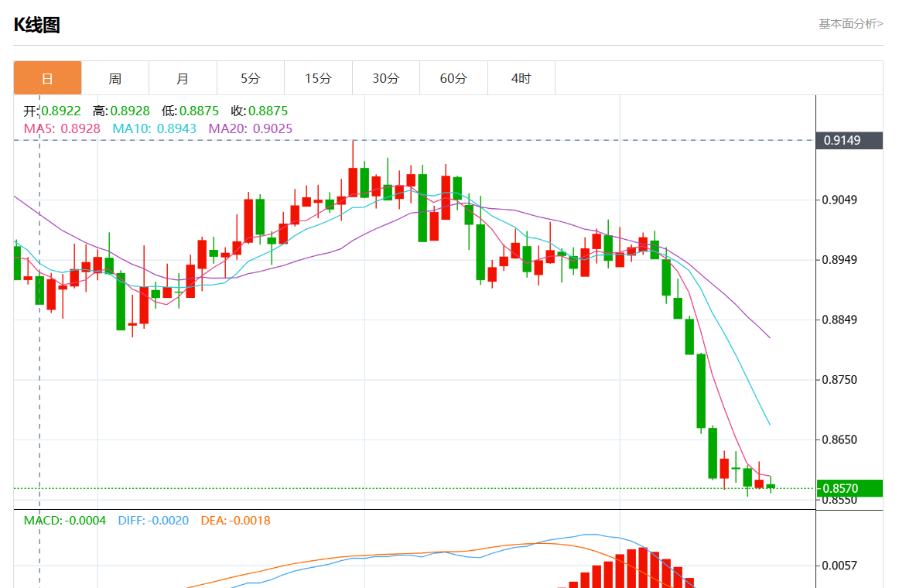The height and width of the screenshot is (588, 899).
Task: Click the 0.9149 high price label
Action: (x=849, y=140)
